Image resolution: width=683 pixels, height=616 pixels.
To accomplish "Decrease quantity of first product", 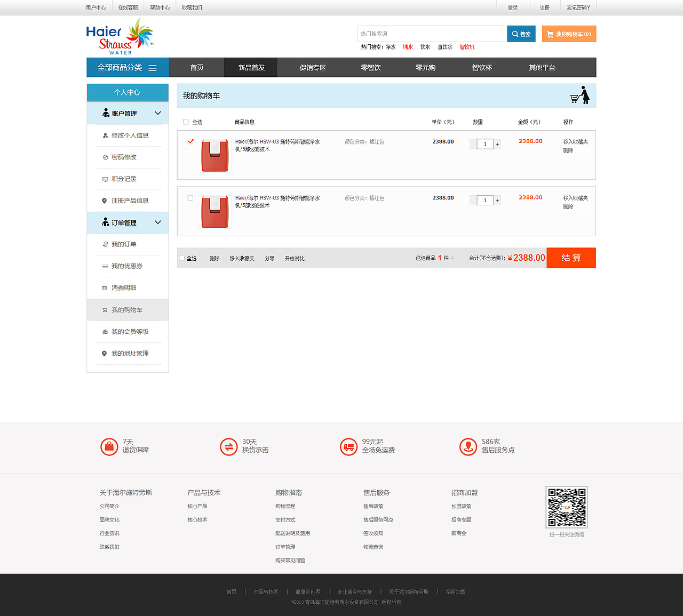I will (473, 144).
